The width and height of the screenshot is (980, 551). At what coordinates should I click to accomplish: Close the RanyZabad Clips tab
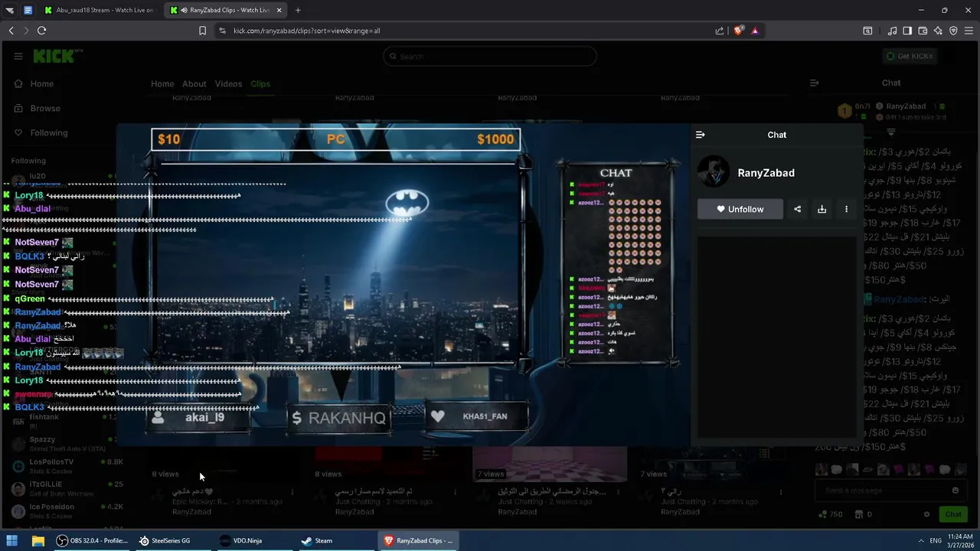tap(278, 10)
